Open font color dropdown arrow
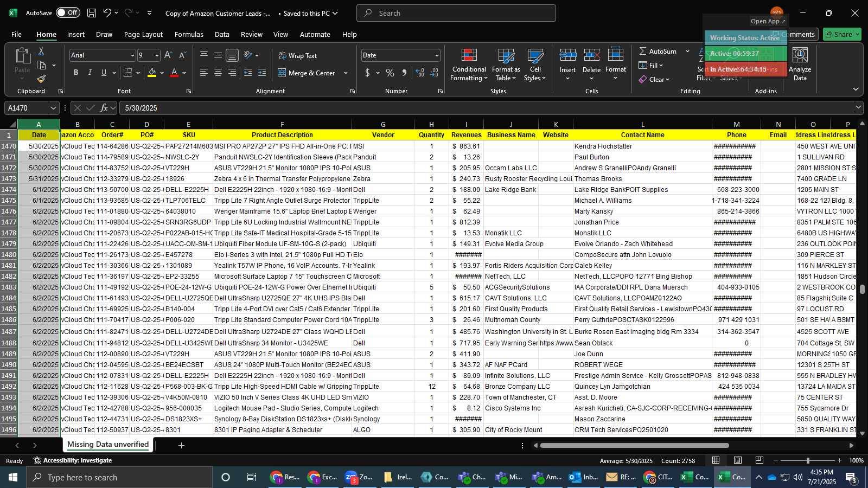 (x=184, y=73)
